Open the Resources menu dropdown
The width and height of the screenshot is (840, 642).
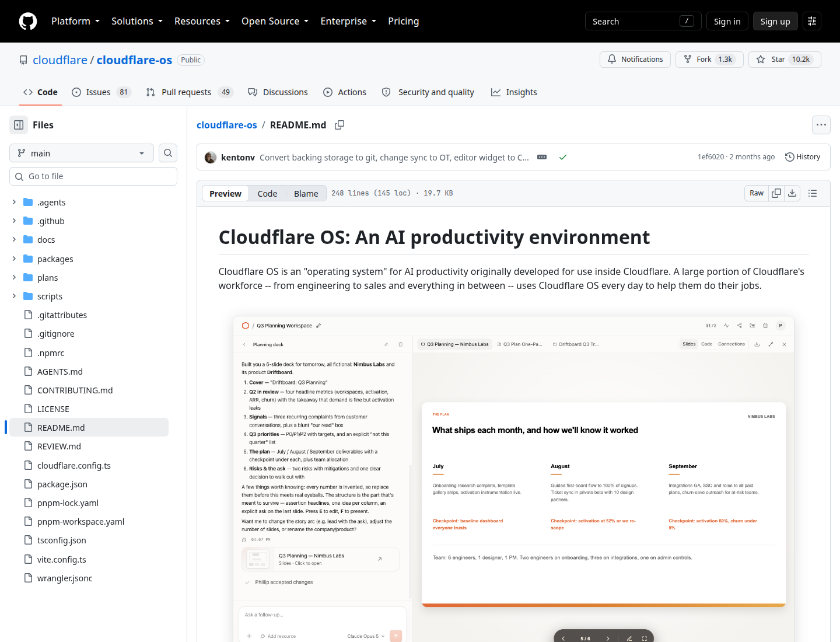(x=202, y=21)
